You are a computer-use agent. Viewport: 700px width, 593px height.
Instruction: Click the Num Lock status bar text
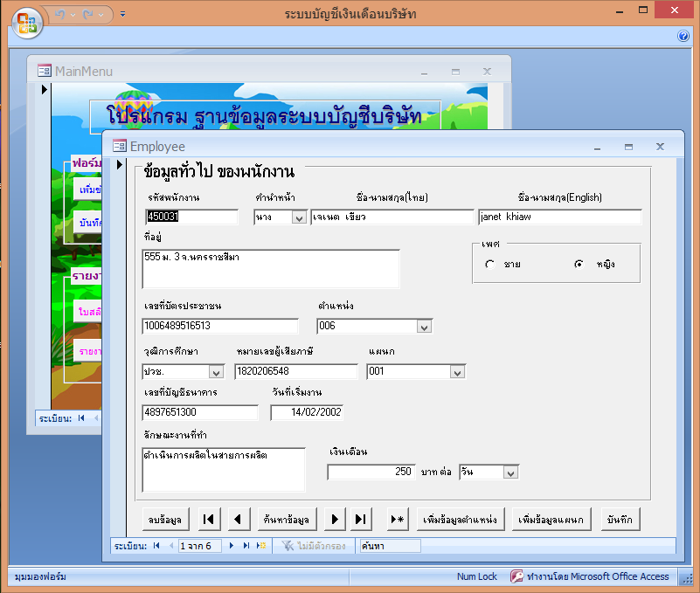(476, 576)
